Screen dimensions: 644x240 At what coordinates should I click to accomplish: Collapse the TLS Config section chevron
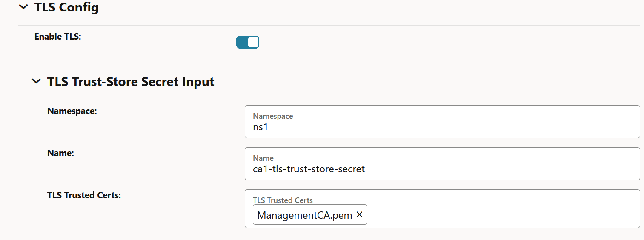24,7
